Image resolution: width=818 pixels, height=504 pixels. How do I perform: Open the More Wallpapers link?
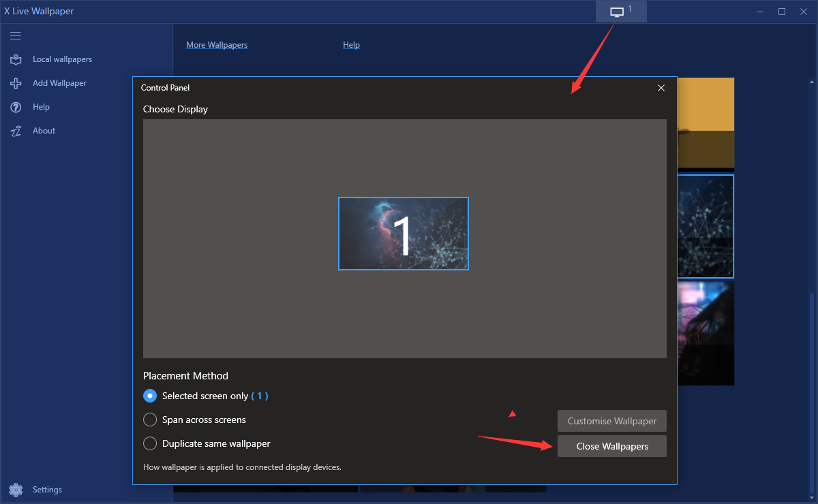(217, 45)
